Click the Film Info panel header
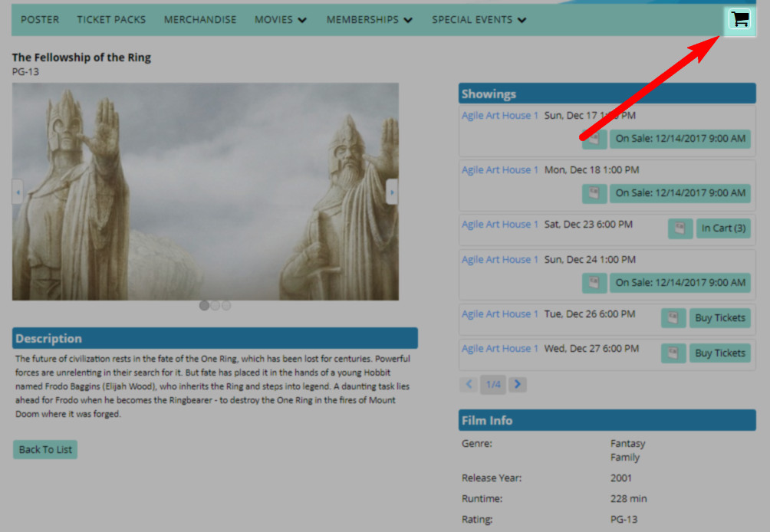This screenshot has width=770, height=532. coord(607,420)
